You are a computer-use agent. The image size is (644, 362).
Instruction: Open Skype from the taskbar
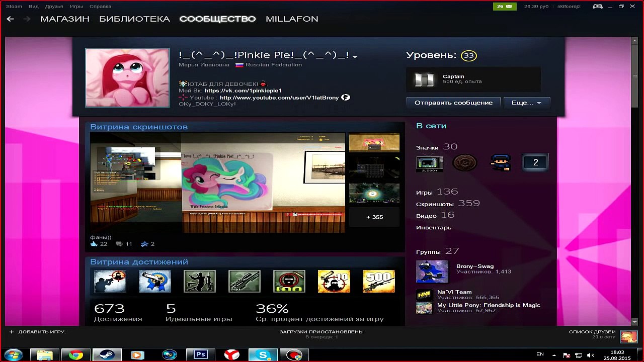(x=263, y=354)
